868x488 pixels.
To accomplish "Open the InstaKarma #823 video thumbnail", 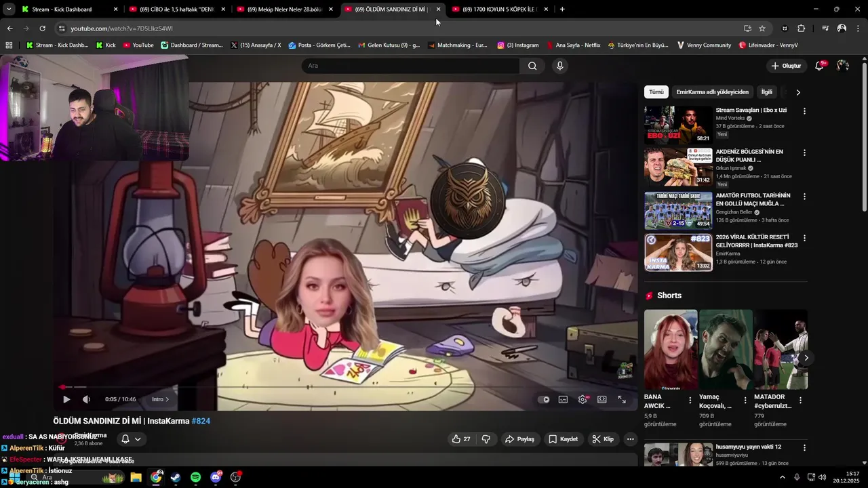I will coord(678,252).
